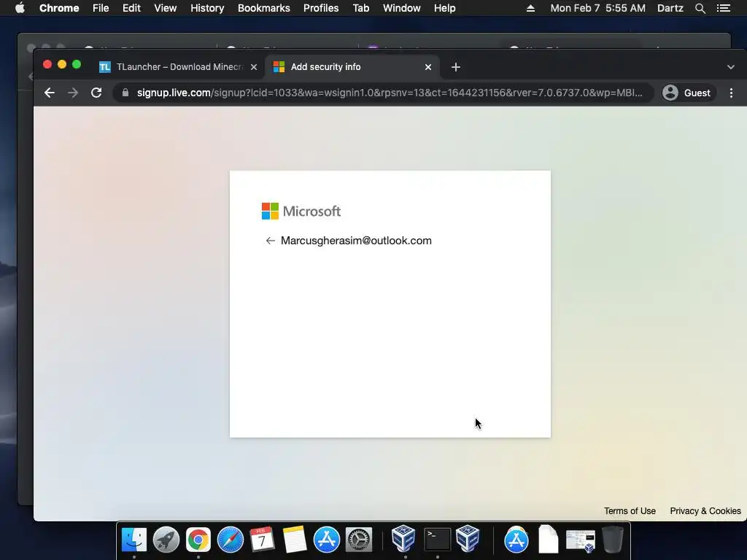The height and width of the screenshot is (560, 747).
Task: Open Privacy & Cookies link
Action: (705, 511)
